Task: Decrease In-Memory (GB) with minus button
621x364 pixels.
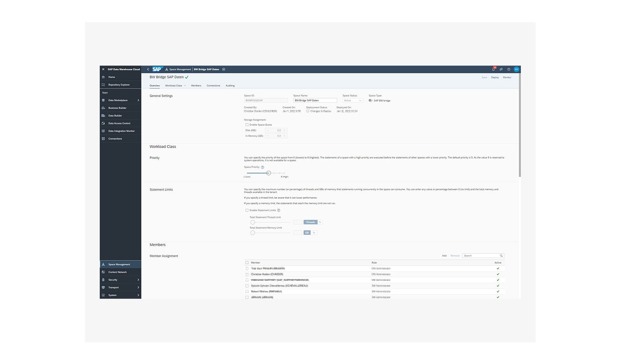Action: 267,136
